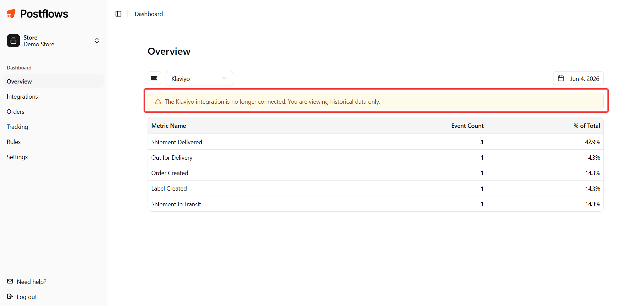Image resolution: width=644 pixels, height=306 pixels.
Task: Expand the store switcher chevrons
Action: pos(97,41)
